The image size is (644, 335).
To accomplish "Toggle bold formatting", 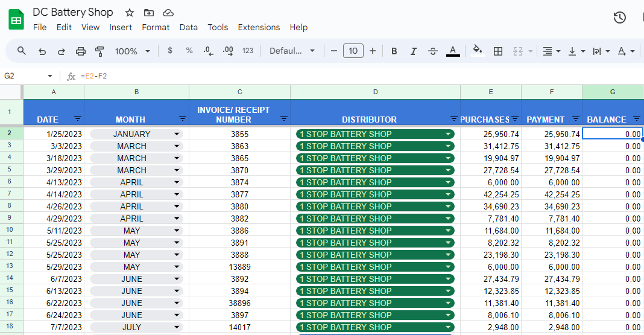I will point(394,51).
